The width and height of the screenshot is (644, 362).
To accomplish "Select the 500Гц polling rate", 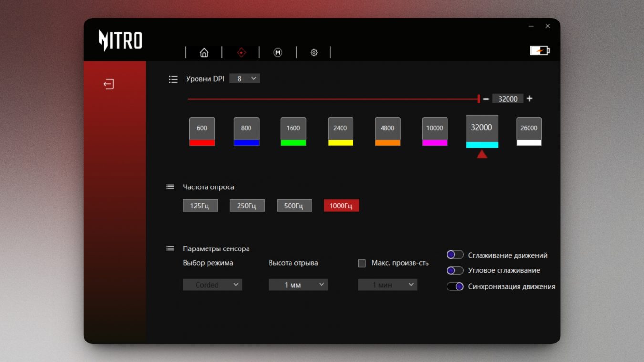I will click(x=294, y=206).
